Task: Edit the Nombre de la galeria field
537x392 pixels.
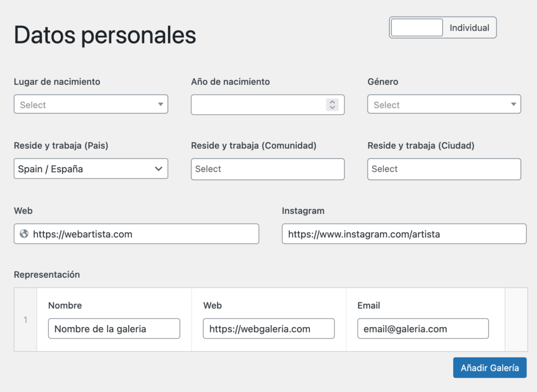Action: (114, 329)
